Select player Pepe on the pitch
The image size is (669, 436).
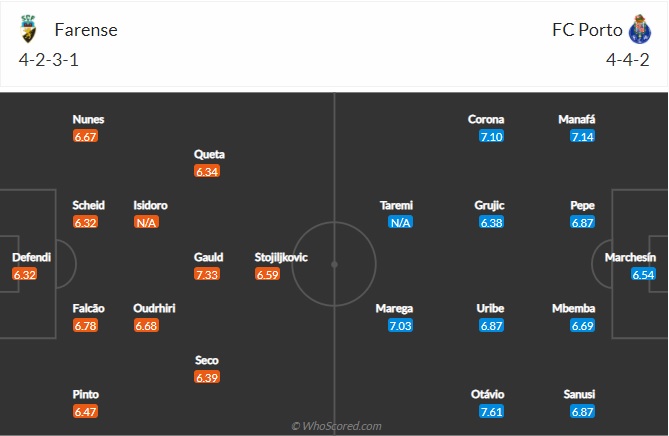[x=582, y=205]
